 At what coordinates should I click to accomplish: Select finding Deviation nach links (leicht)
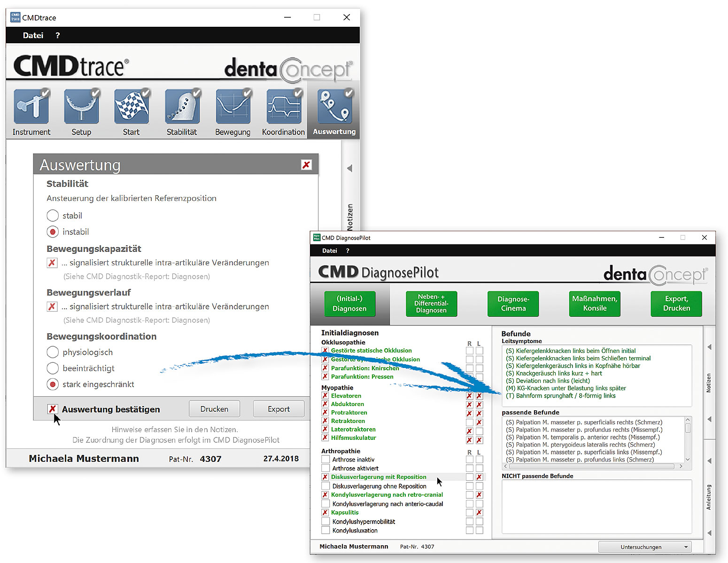coord(548,381)
